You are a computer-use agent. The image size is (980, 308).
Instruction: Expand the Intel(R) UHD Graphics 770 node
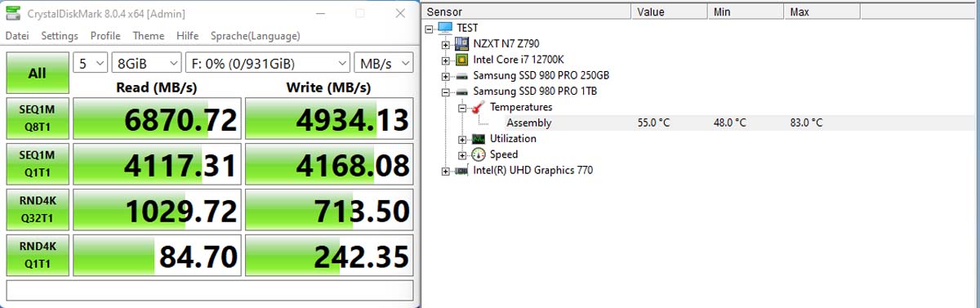point(446,172)
